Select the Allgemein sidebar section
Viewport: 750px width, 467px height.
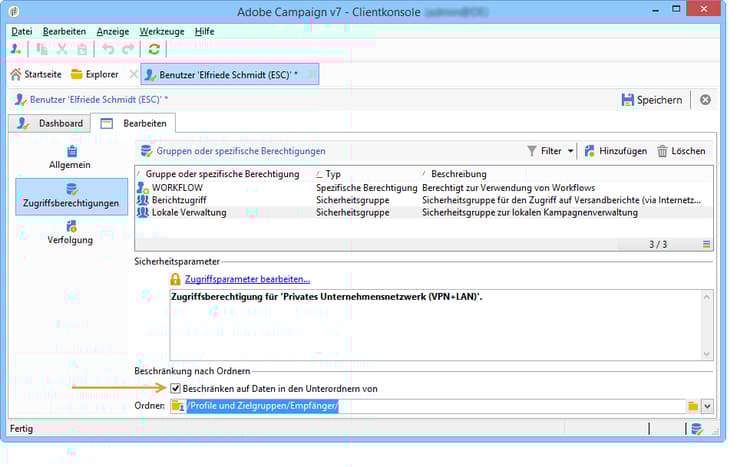(x=70, y=157)
